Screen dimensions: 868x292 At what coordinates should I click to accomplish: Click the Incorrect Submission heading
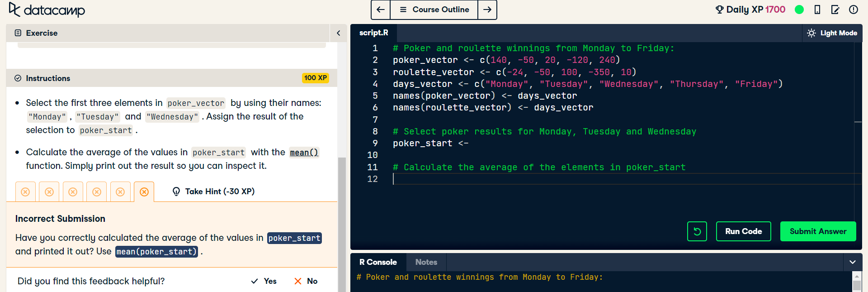point(60,219)
